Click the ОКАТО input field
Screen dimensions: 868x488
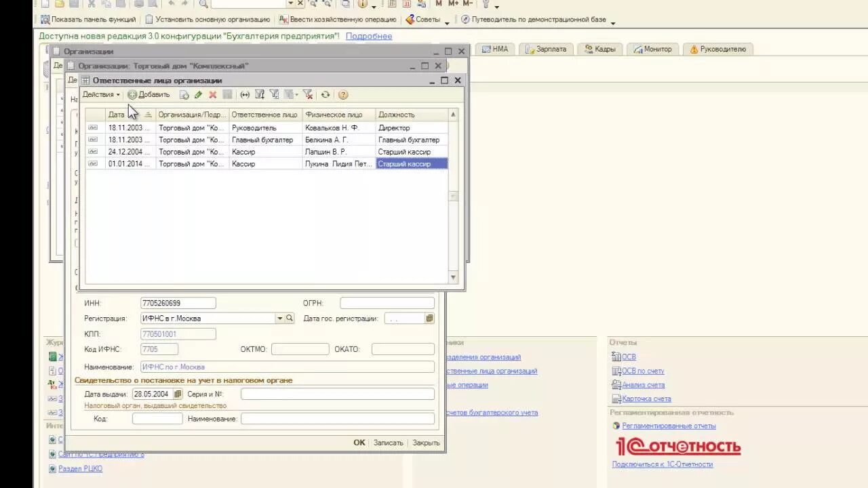click(x=403, y=350)
